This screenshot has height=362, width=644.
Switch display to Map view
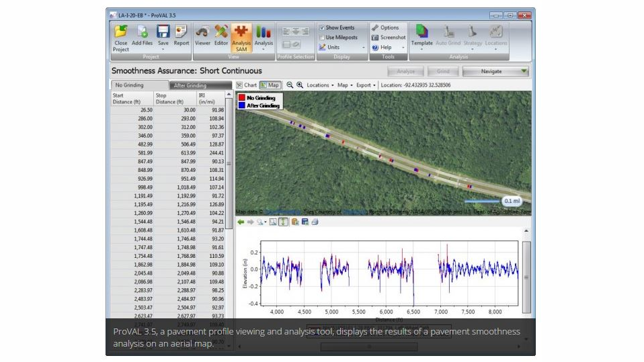coord(270,85)
